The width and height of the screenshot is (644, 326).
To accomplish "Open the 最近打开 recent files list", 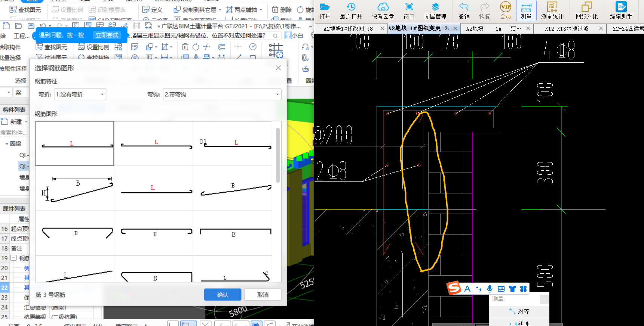I will tap(351, 11).
